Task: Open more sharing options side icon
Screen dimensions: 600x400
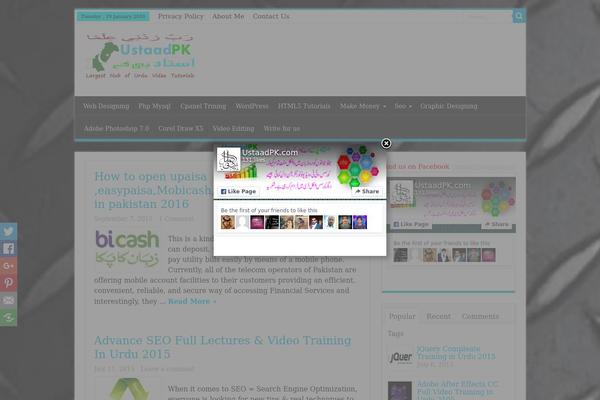Action: 8,317
